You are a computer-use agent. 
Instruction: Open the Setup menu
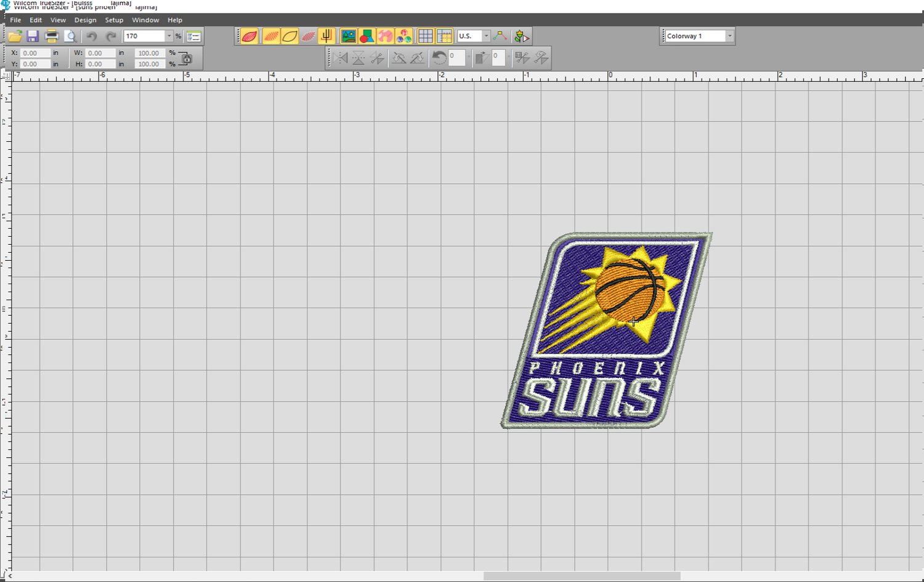click(x=114, y=20)
